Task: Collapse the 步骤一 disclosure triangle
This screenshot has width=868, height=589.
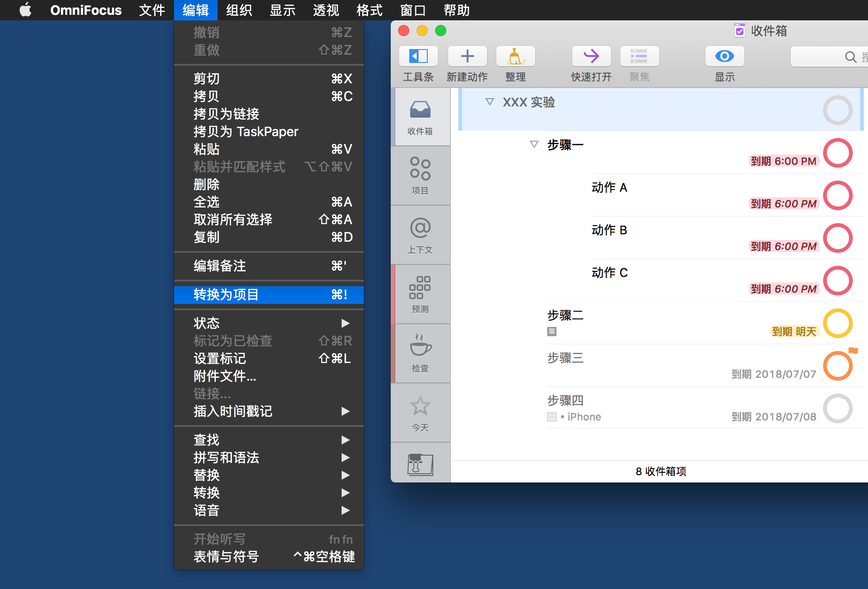Action: click(534, 144)
